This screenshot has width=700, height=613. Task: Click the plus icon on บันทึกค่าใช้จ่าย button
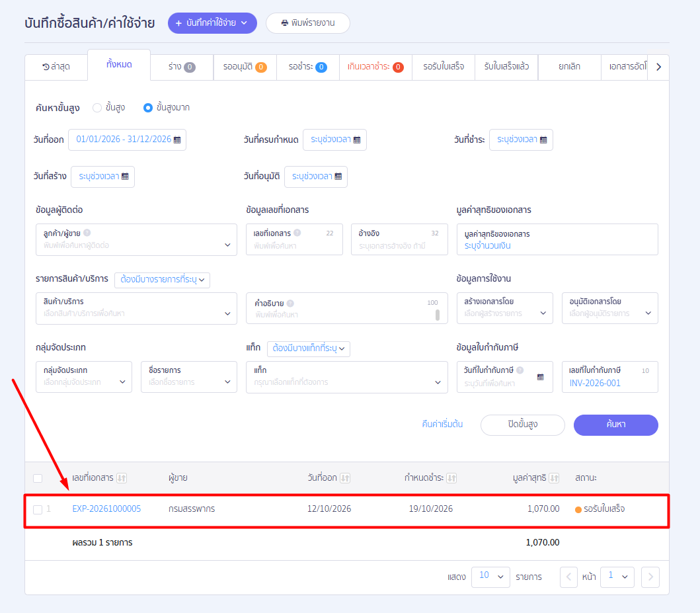point(178,23)
